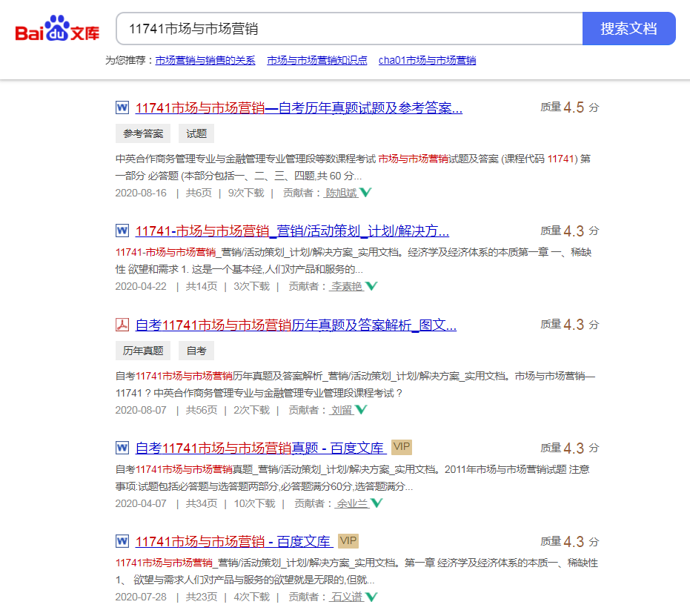Open contributor 李素艳 profile dropdown arrow
The width and height of the screenshot is (690, 616).
[x=371, y=286]
